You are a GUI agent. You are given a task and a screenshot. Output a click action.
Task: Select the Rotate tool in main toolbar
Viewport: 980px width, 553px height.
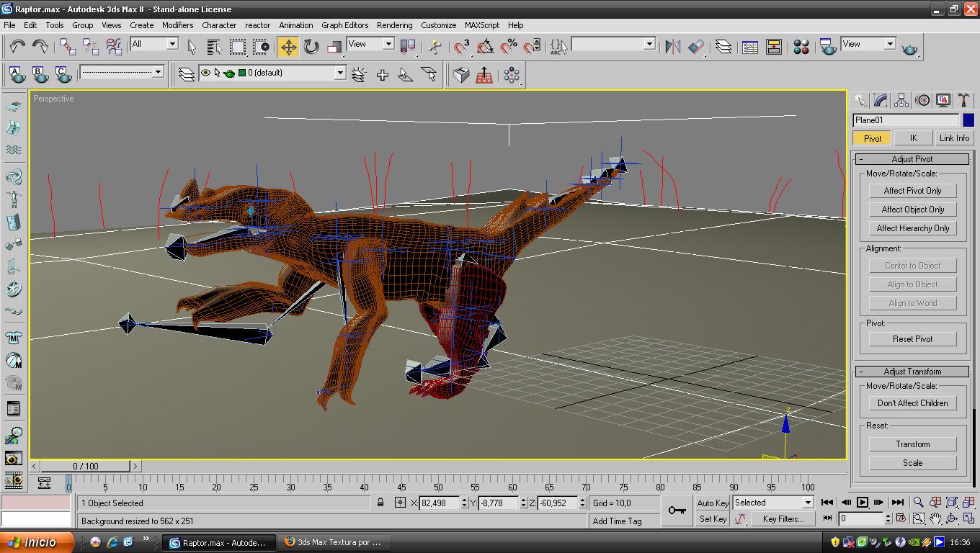coord(311,48)
